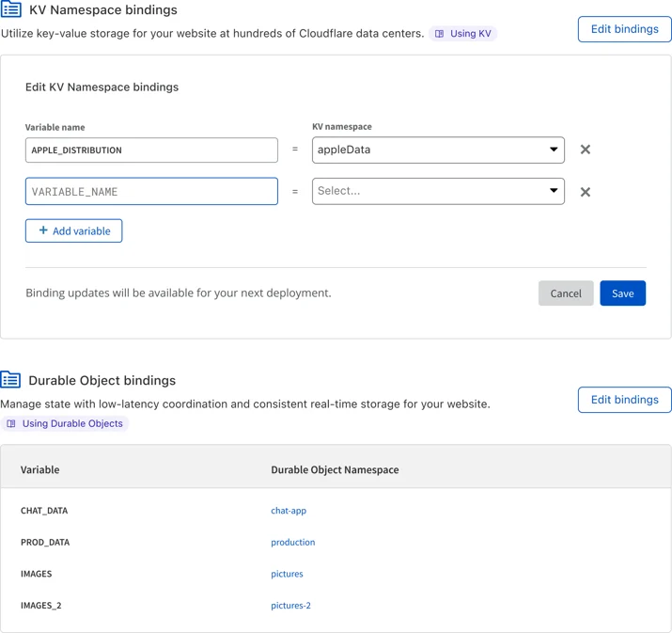Select the CHAT_DATA variable text
Image resolution: width=672 pixels, height=633 pixels.
tap(44, 511)
